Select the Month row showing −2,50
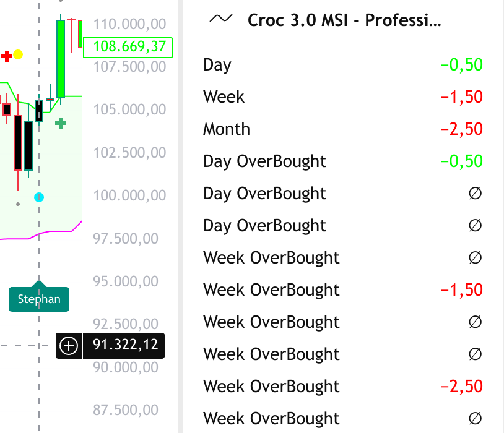The height and width of the screenshot is (433, 504). coord(342,129)
